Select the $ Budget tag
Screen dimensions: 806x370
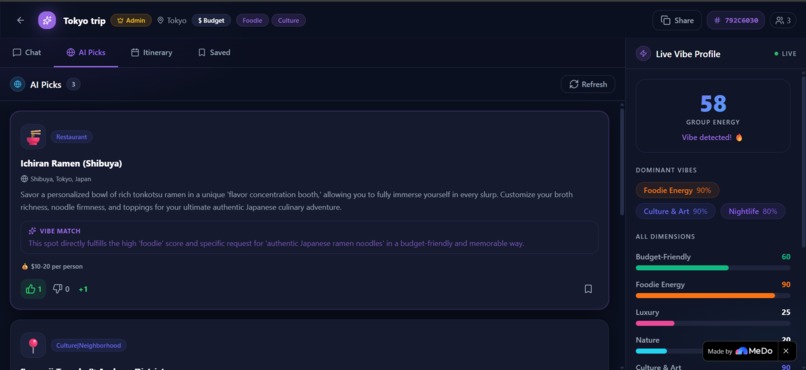tap(211, 21)
